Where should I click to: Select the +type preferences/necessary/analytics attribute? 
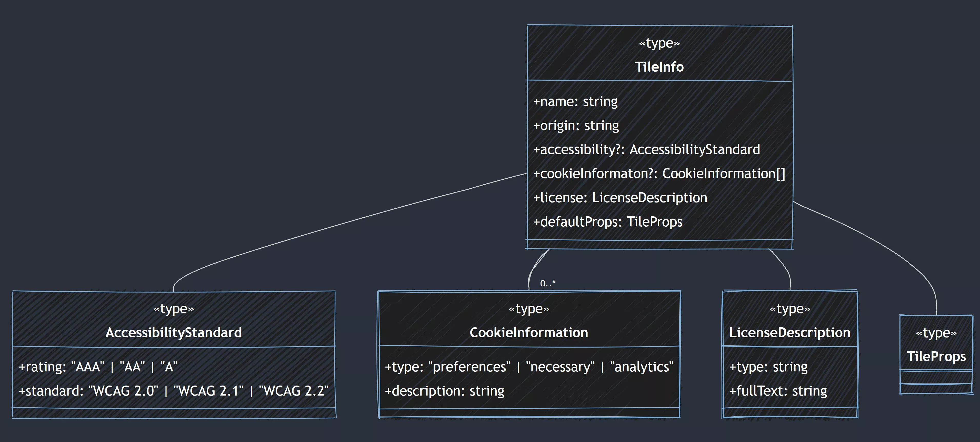pos(529,367)
